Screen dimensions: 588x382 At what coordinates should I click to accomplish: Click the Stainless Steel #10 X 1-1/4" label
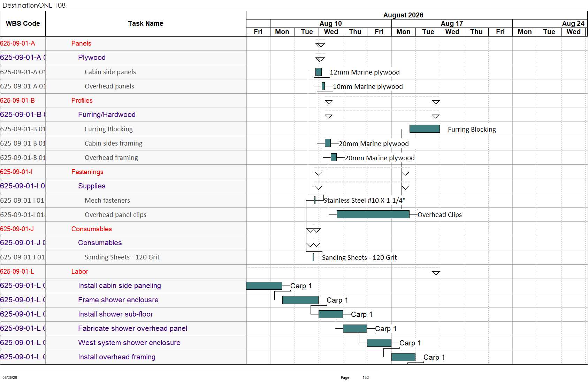click(x=365, y=201)
